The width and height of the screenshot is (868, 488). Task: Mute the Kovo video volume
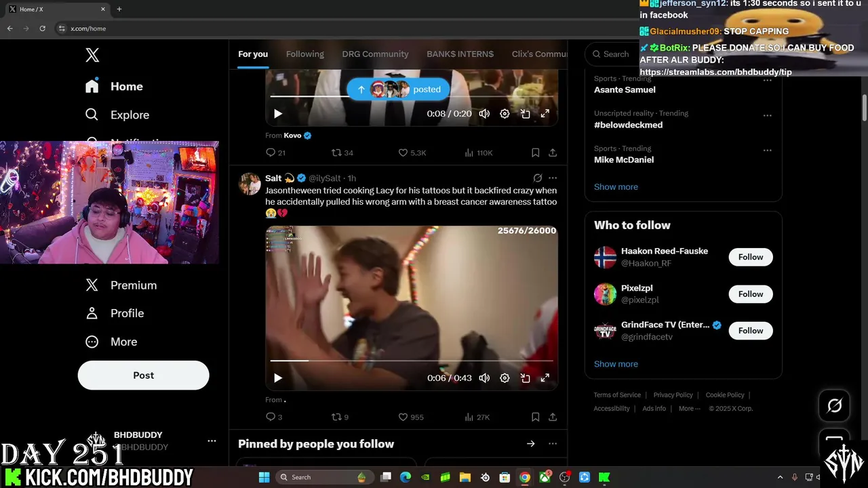click(x=484, y=114)
